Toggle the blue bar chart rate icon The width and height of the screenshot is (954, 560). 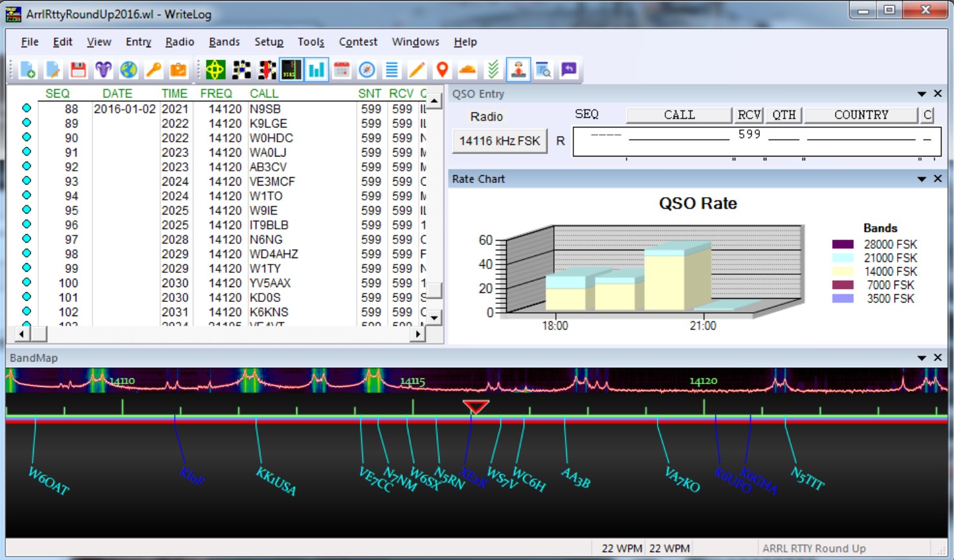pos(316,70)
